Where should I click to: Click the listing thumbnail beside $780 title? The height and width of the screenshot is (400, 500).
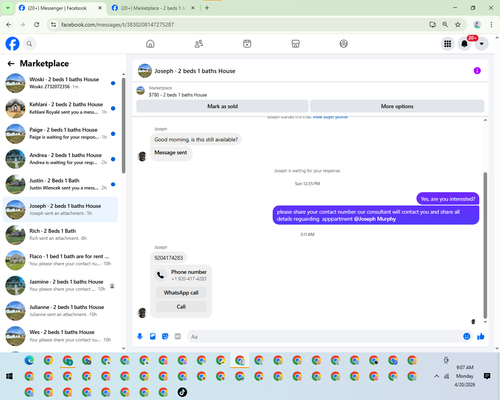click(141, 91)
